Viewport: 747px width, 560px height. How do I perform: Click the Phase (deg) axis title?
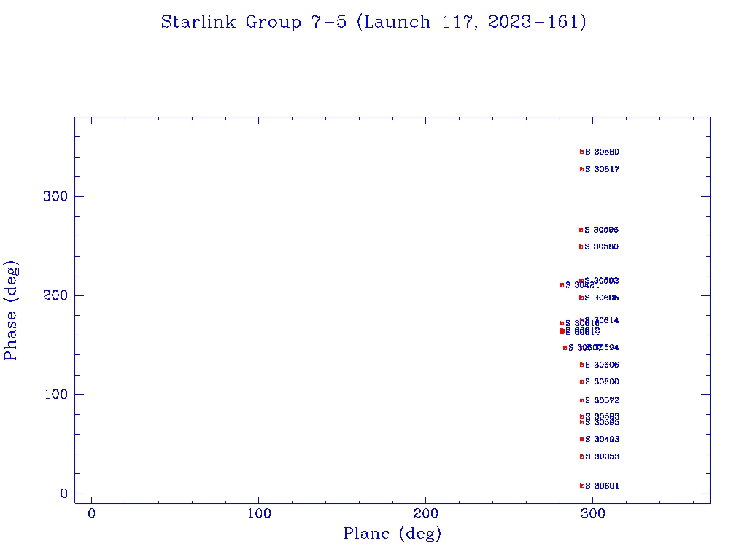11,311
